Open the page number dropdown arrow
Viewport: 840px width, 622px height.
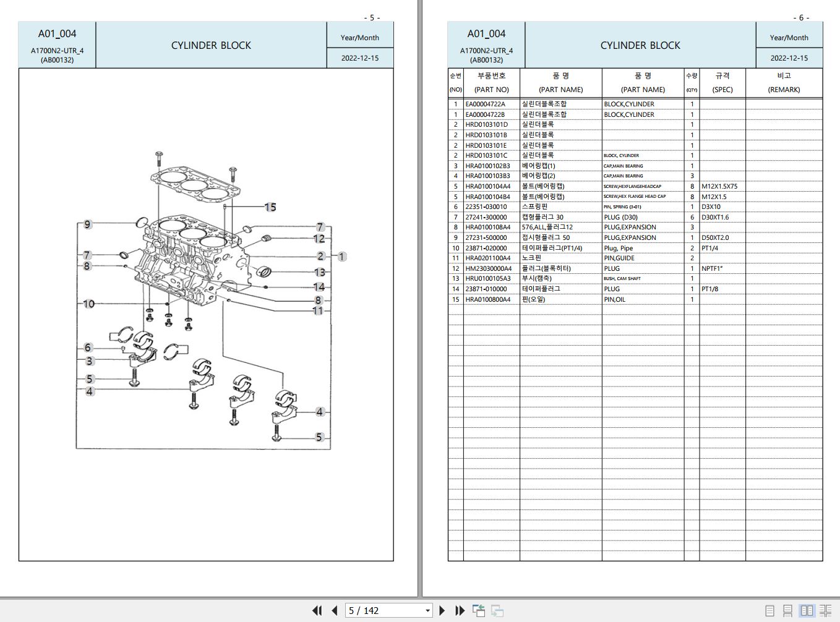(427, 611)
